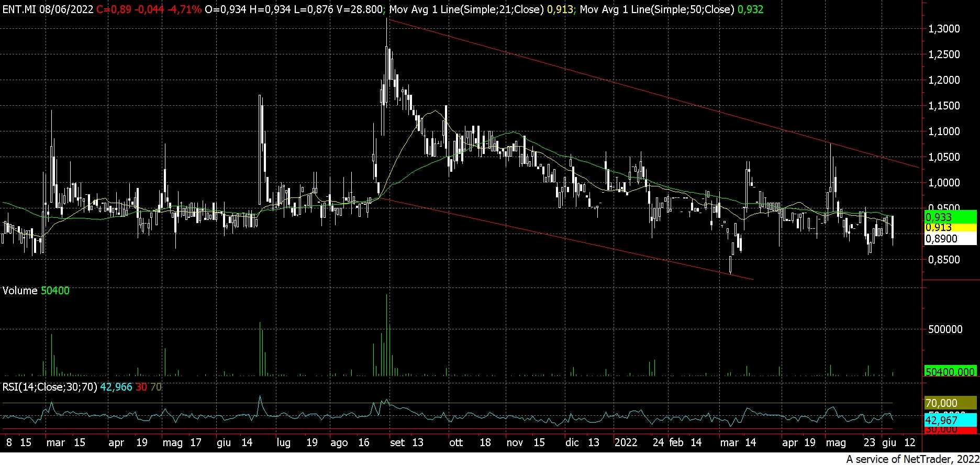
Task: Click the RSI(14;Close;30;70) indicator label
Action: 49,387
